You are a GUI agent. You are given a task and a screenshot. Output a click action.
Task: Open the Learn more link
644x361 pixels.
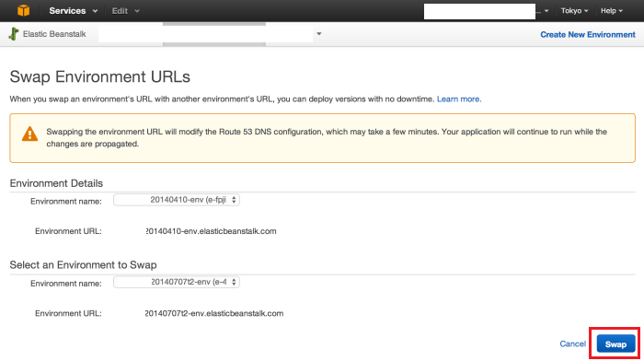pyautogui.click(x=459, y=99)
